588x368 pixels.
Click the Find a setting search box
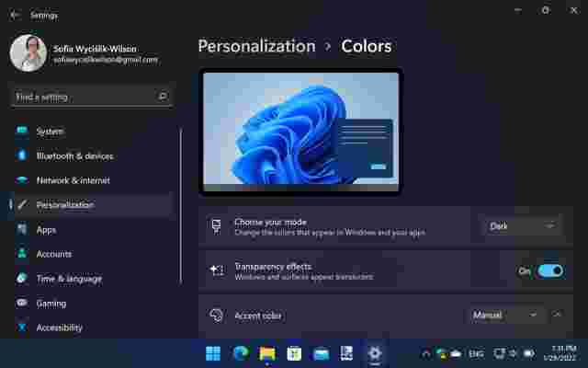92,97
